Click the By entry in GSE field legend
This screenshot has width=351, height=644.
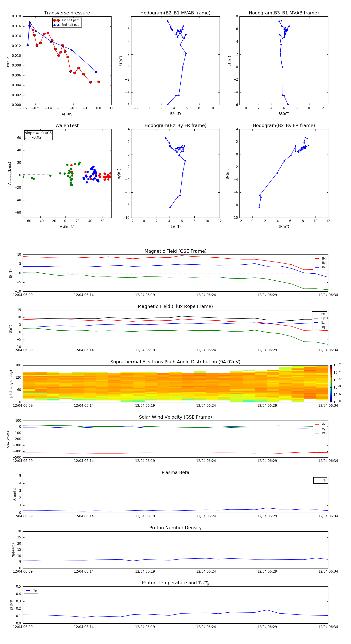(320, 263)
